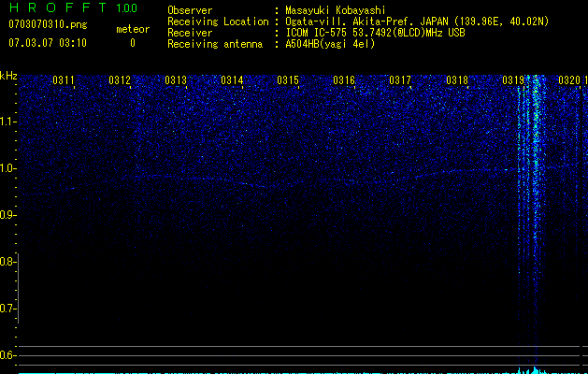Click the 1.0 kHz axis label
Screen dimensions: 588x374
click(7, 168)
